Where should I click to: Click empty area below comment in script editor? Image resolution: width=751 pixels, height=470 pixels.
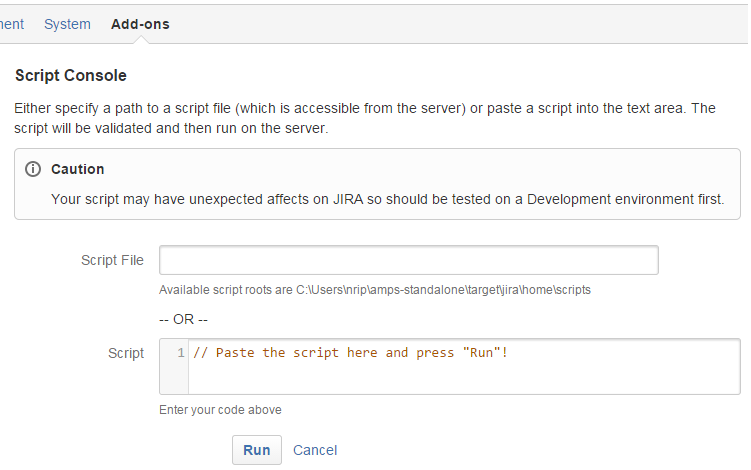[x=464, y=378]
